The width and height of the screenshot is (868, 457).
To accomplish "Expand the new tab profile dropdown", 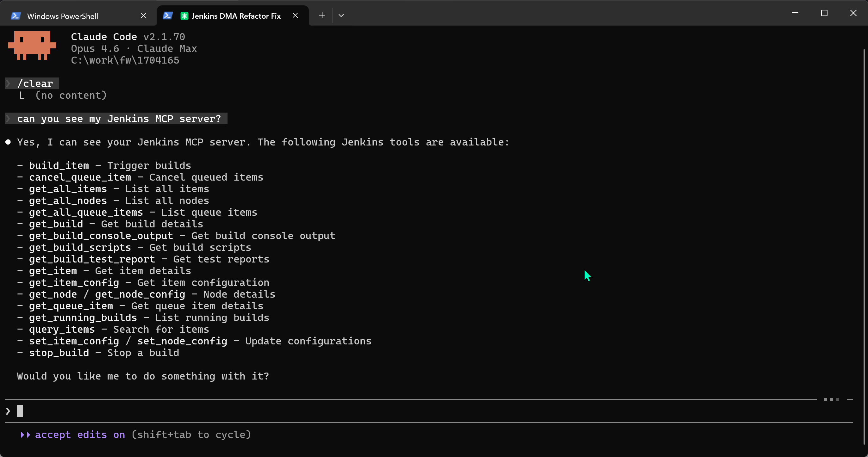I will tap(341, 15).
